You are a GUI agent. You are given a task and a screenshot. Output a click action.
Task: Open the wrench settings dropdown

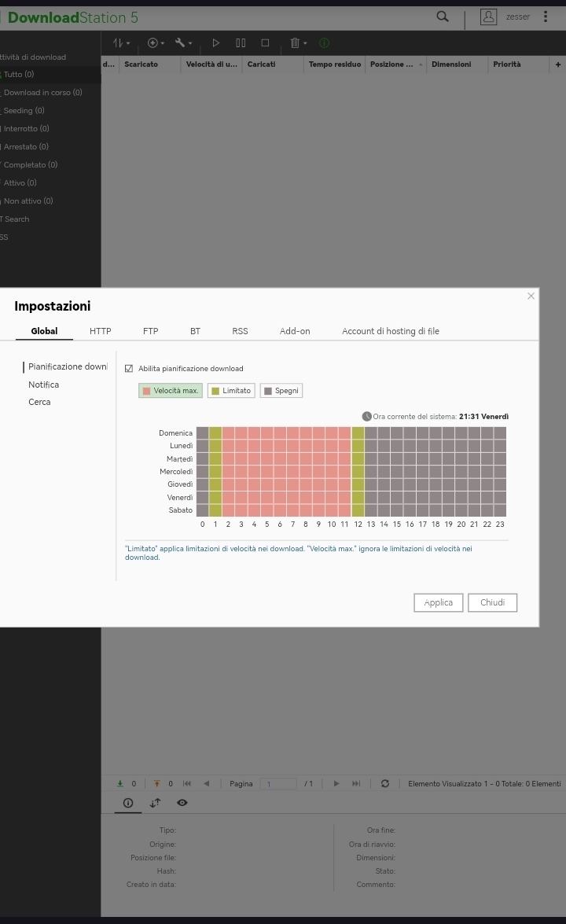(x=184, y=43)
